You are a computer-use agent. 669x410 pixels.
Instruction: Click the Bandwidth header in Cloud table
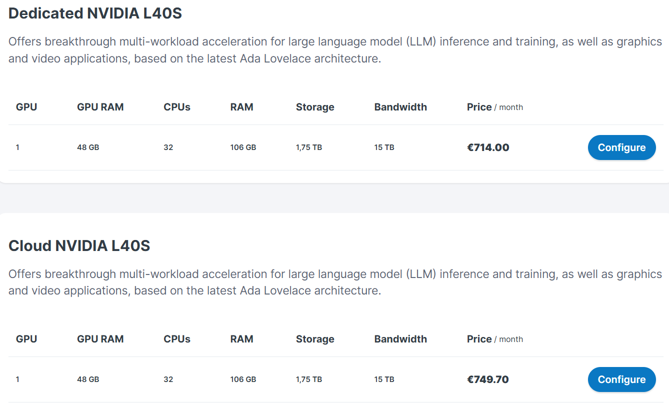coord(400,339)
